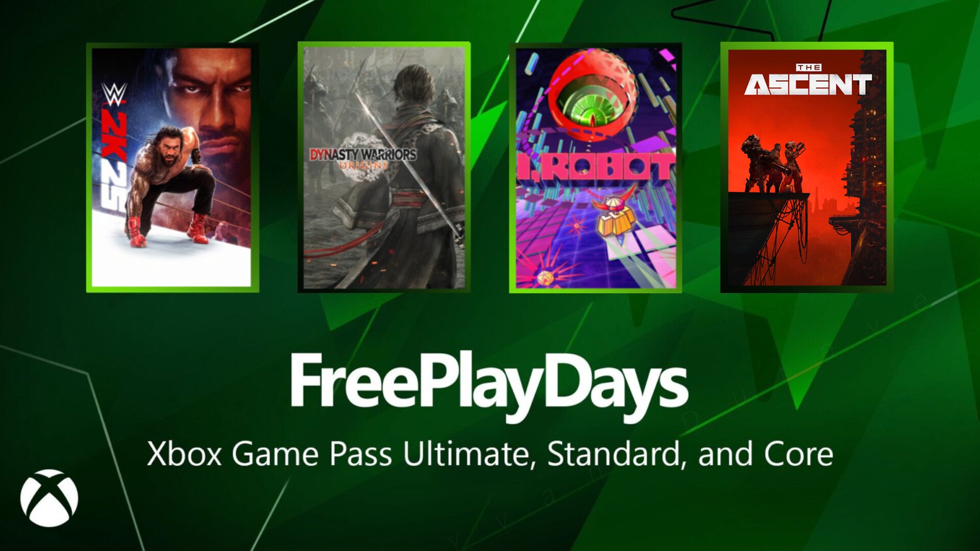Open the WWE 2K25 game cover
This screenshot has width=980, height=551.
tap(173, 167)
